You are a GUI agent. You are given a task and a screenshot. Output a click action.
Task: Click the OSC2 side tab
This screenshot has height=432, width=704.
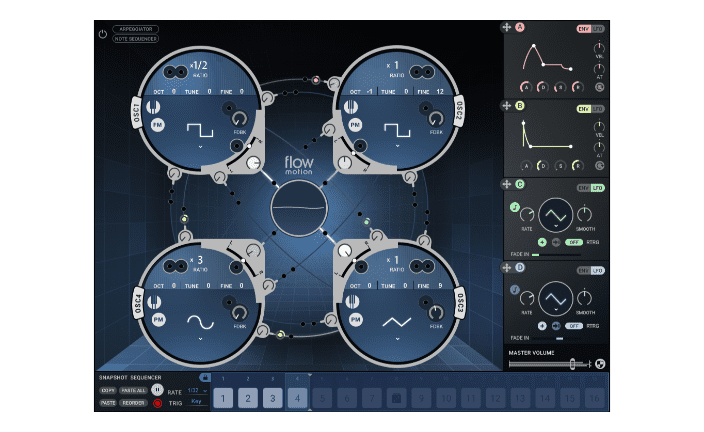coord(459,111)
